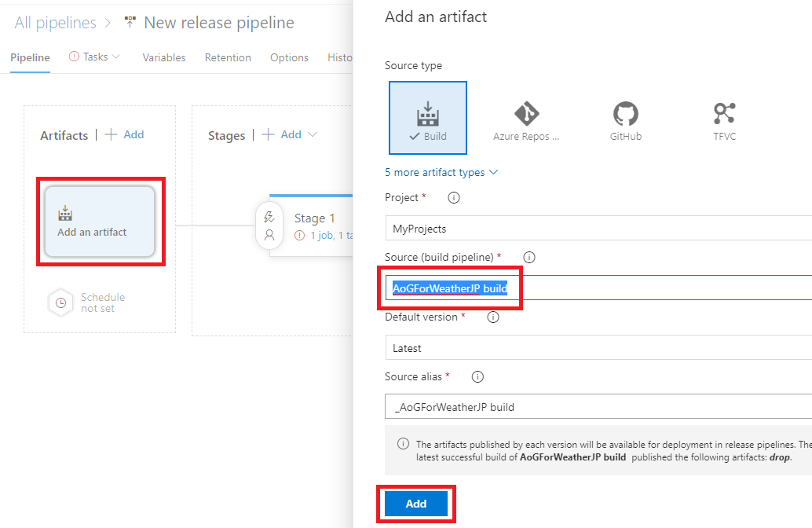Screen dimensions: 812x528
Task: Open Stage 1 pre-deployment conditions trigger icon
Action: (269, 217)
